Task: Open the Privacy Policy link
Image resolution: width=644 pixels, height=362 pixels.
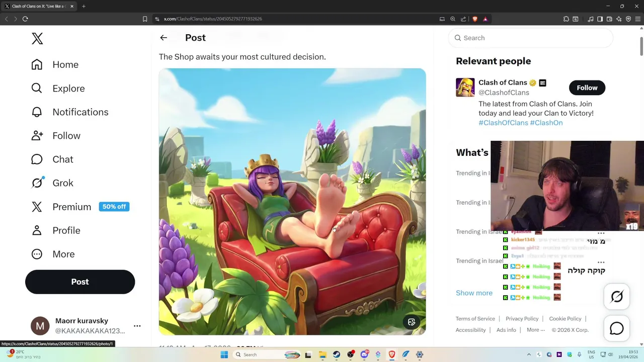Action: click(522, 319)
